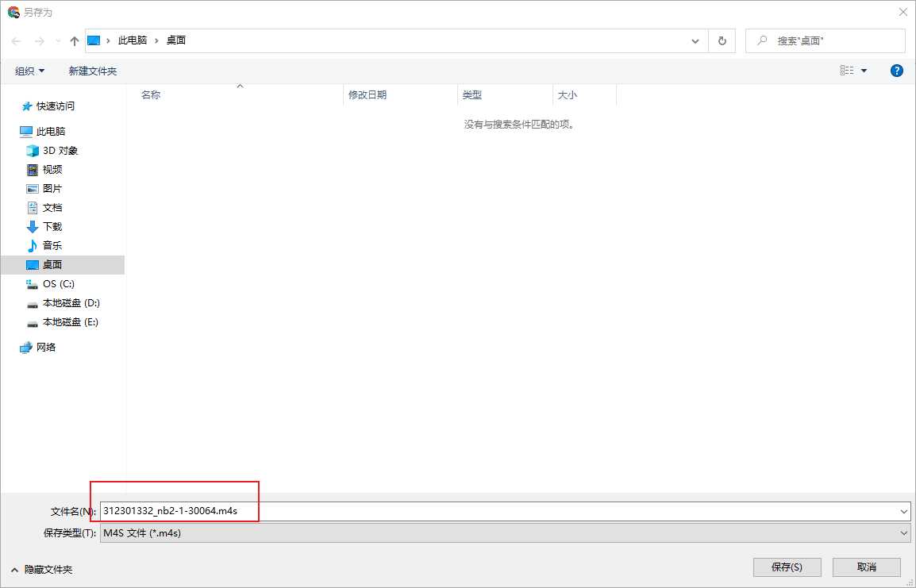Image resolution: width=916 pixels, height=588 pixels.
Task: Select 网络 in navigation pane
Action: [x=45, y=348]
